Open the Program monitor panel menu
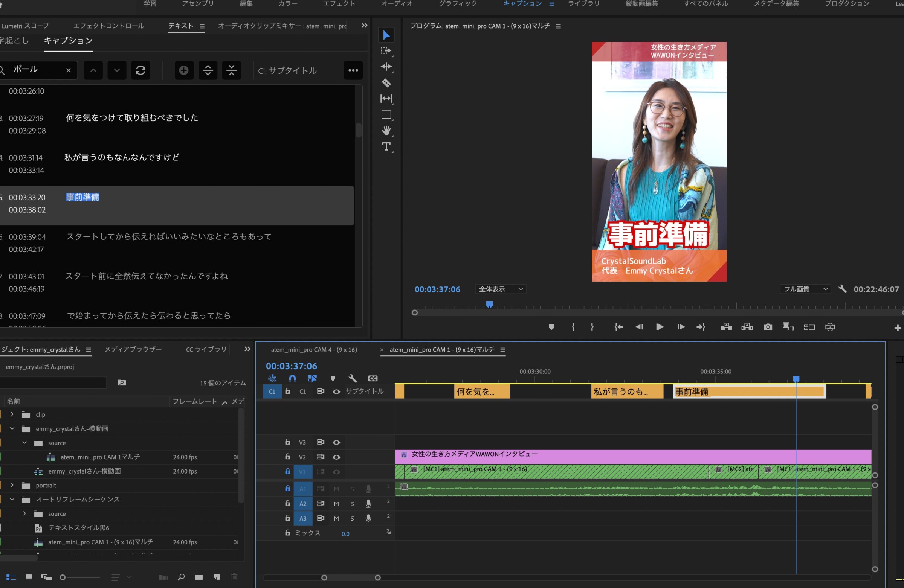The width and height of the screenshot is (904, 588). [x=558, y=26]
